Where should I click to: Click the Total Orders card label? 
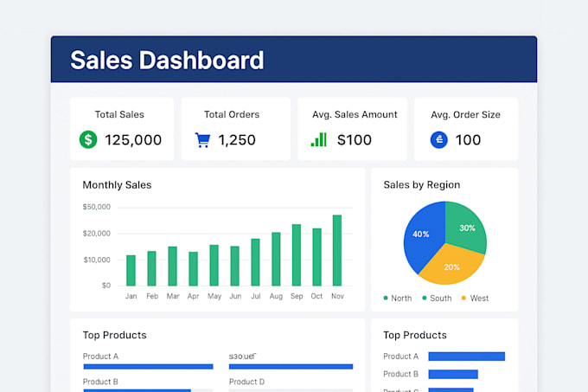232,114
